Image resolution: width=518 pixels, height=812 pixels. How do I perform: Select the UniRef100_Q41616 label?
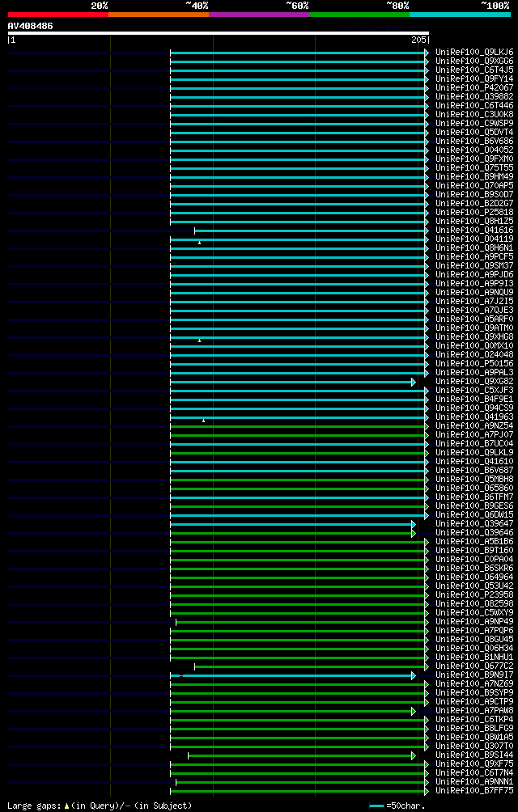pos(474,230)
